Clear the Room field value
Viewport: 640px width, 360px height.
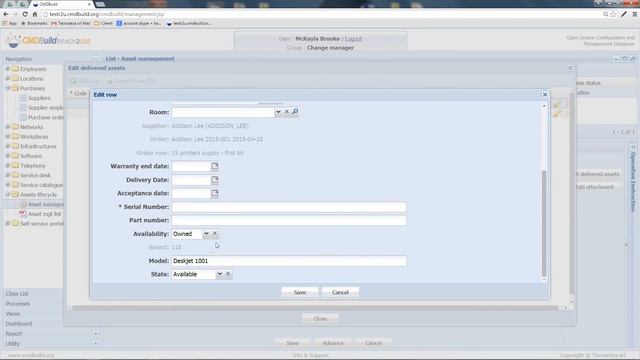[x=287, y=111]
